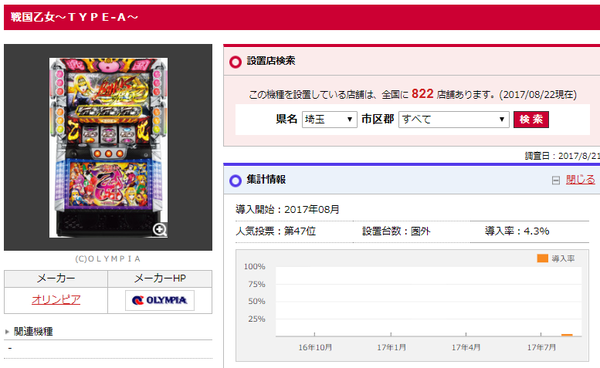Click the red circle icon beside 設置店検索

click(235, 62)
